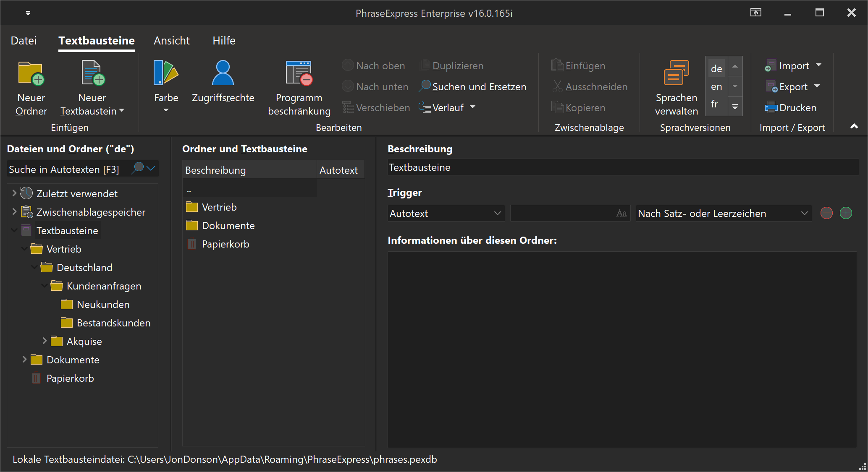The width and height of the screenshot is (868, 472).
Task: Expand the Akquise tree folder
Action: 44,341
